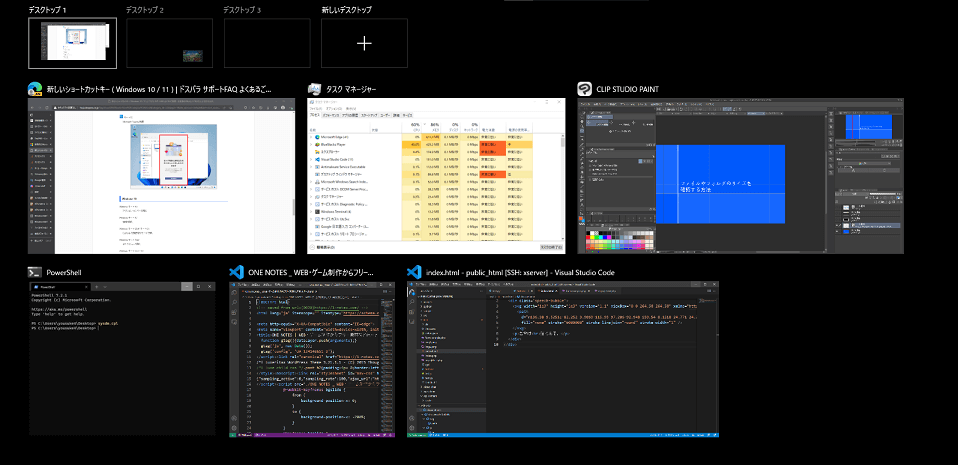This screenshot has height=465, width=958.
Task: Select the デスクトップ 1 preview thumbnail
Action: (72, 43)
